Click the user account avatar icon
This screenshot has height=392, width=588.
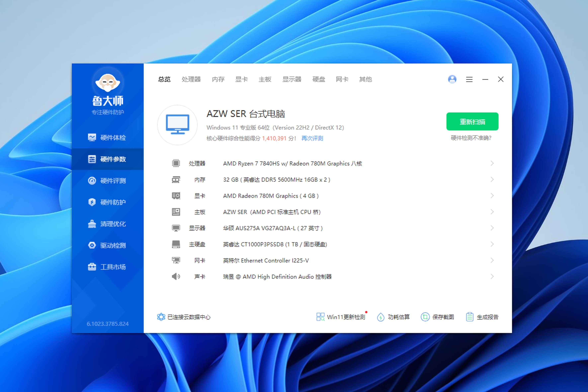pyautogui.click(x=452, y=79)
